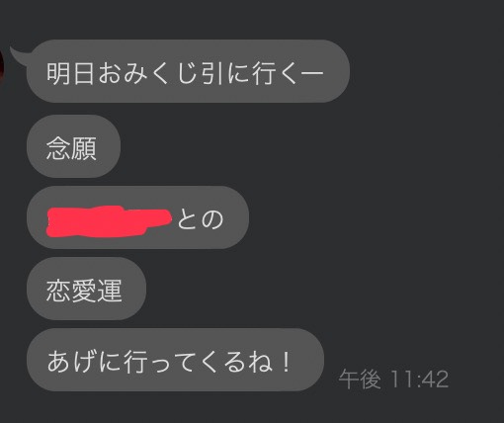Tap the sender's profile avatar at left edge
This screenshot has height=423, width=504.
(1, 67)
